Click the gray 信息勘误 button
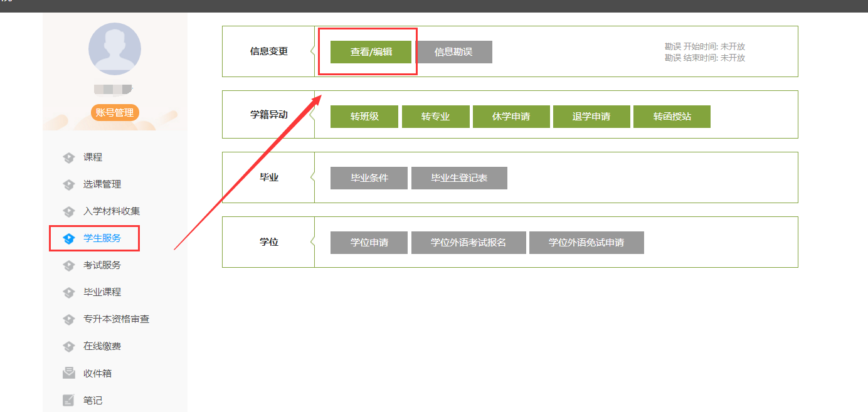868x412 pixels. pyautogui.click(x=453, y=52)
